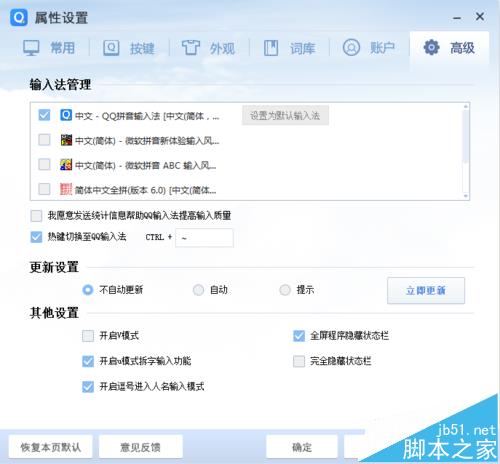Click the input method list scrollbar thumb
The height and width of the screenshot is (464, 500).
click(466, 137)
